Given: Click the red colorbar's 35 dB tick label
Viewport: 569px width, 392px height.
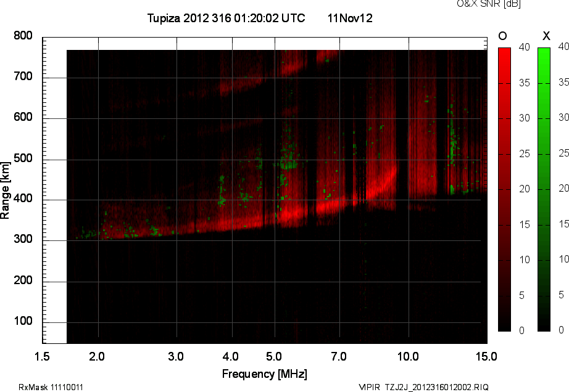Looking at the screenshot, I should coord(525,83).
